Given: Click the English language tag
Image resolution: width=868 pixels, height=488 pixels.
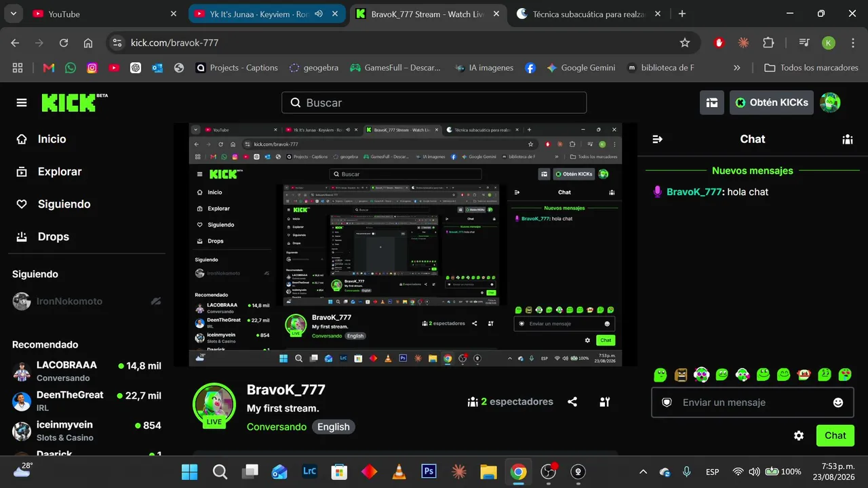Looking at the screenshot, I should 334,427.
